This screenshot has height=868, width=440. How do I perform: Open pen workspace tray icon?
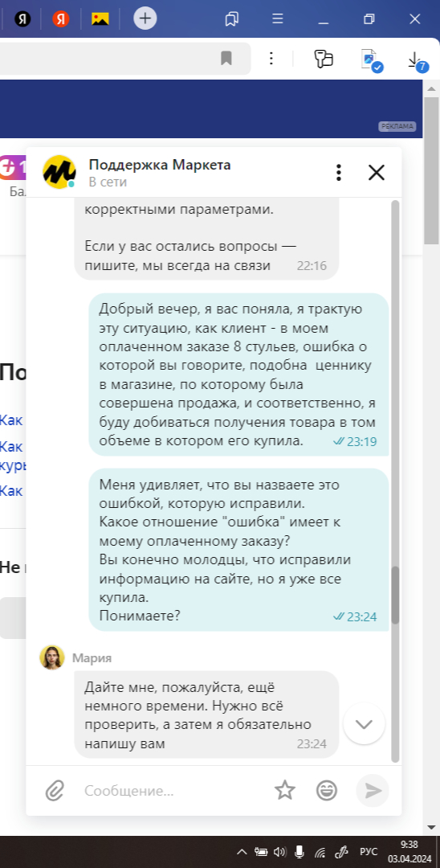pyautogui.click(x=342, y=851)
